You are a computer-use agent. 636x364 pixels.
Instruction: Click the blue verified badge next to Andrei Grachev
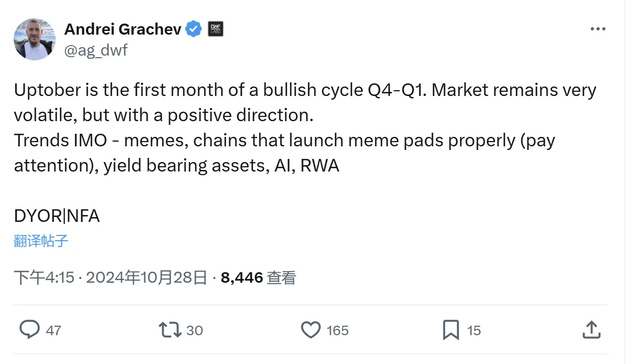194,29
